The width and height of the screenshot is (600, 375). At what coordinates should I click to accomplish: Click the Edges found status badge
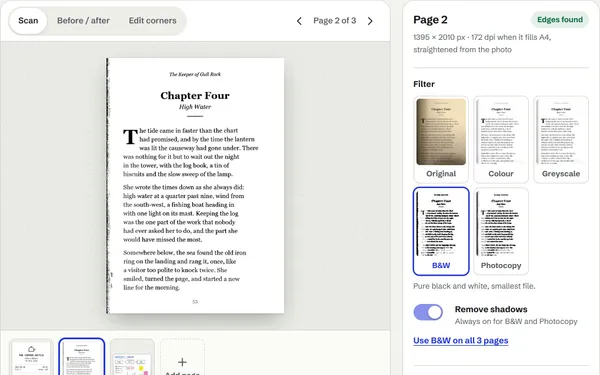click(x=560, y=20)
